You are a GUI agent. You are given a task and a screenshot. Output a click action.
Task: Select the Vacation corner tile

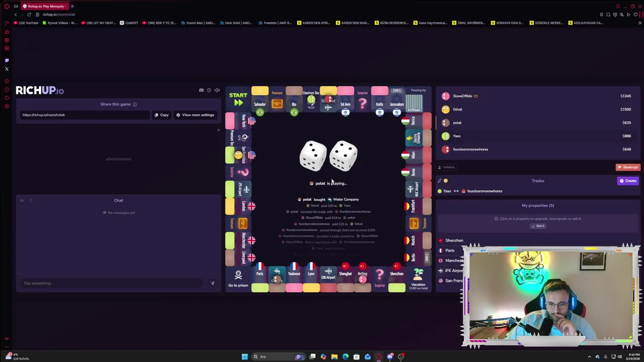pyautogui.click(x=418, y=279)
